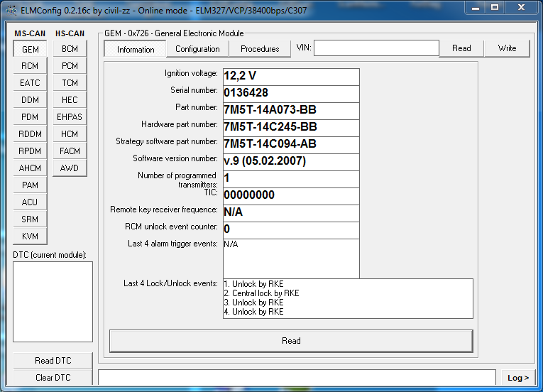
Task: Click the Read DTC button
Action: tap(53, 361)
